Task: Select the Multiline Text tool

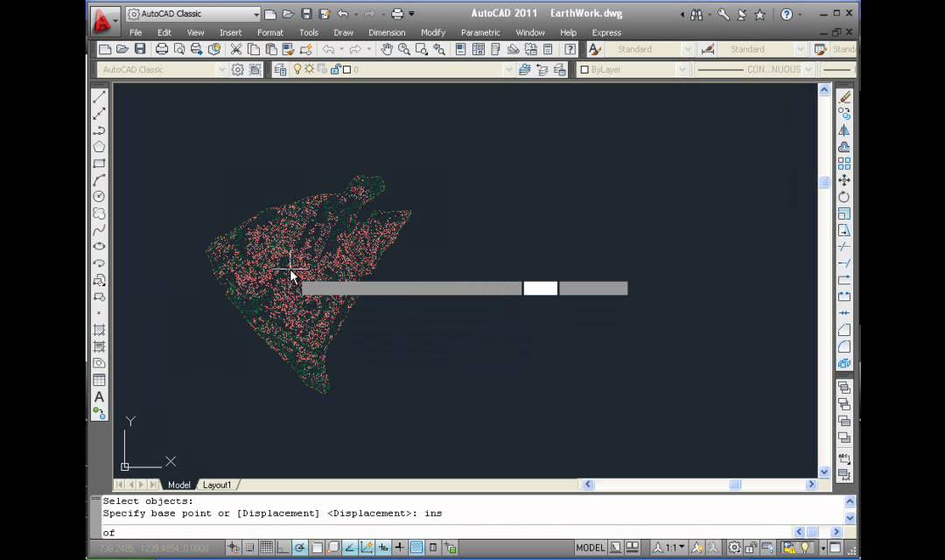Action: pos(100,396)
